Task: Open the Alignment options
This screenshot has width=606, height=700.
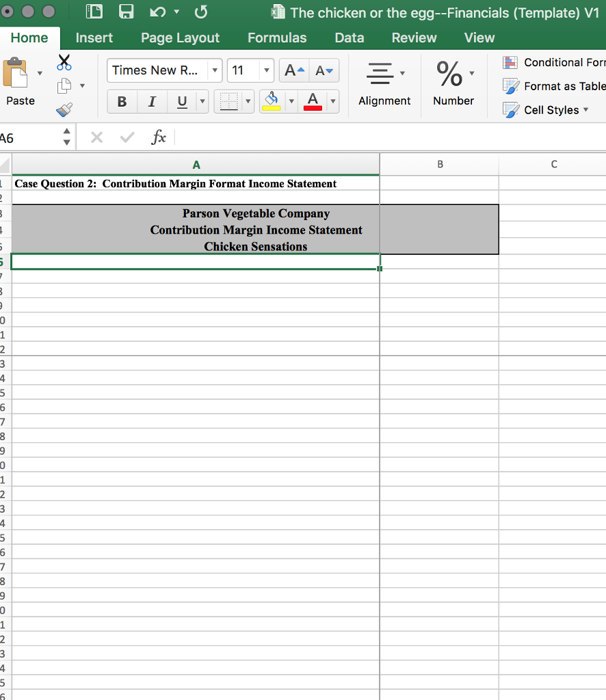Action: pos(384,83)
